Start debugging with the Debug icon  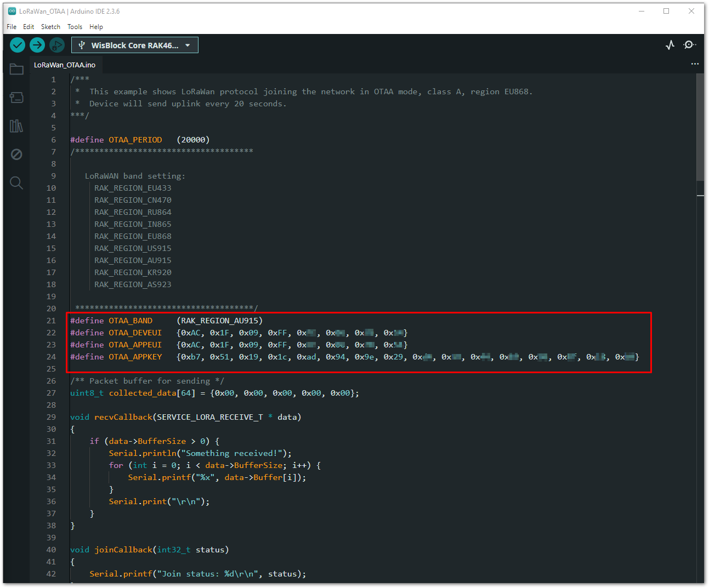tap(57, 45)
